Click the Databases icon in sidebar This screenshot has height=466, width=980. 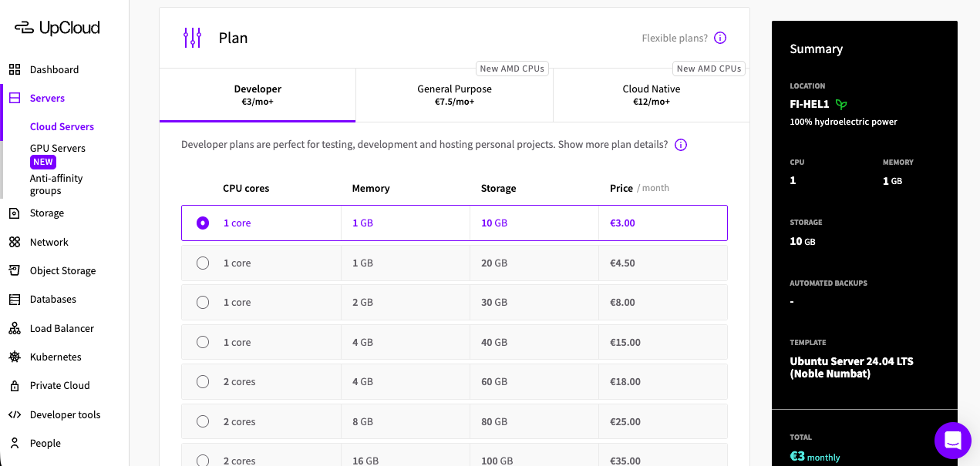(x=15, y=300)
